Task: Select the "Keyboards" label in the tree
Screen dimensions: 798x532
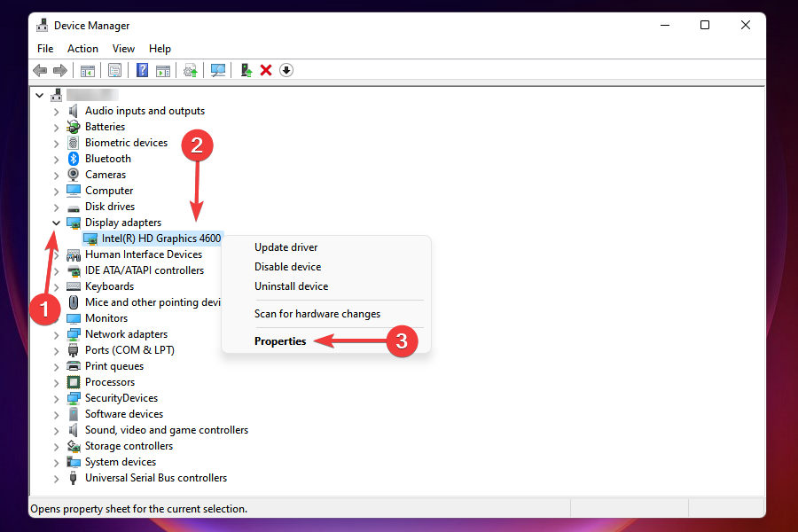Action: pyautogui.click(x=109, y=286)
